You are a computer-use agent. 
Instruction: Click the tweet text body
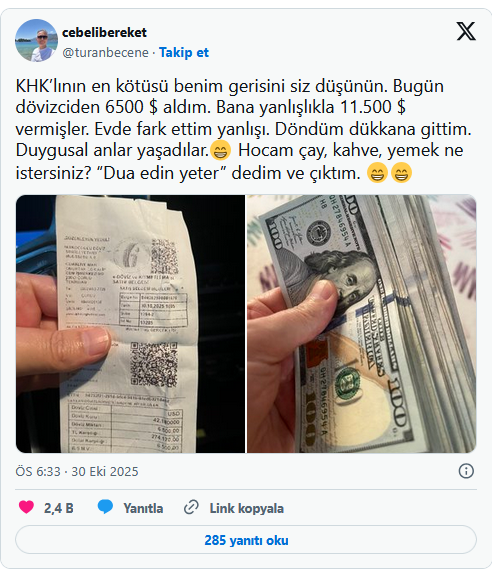[244, 129]
